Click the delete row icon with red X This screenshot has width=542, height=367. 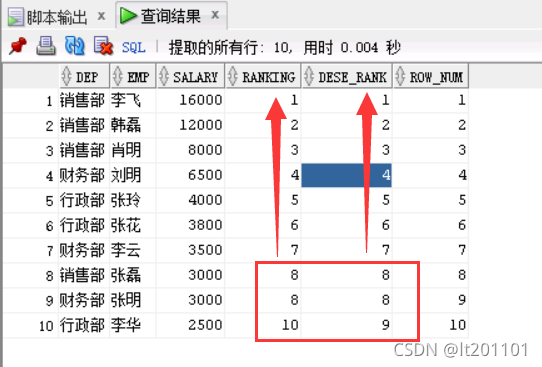click(103, 46)
